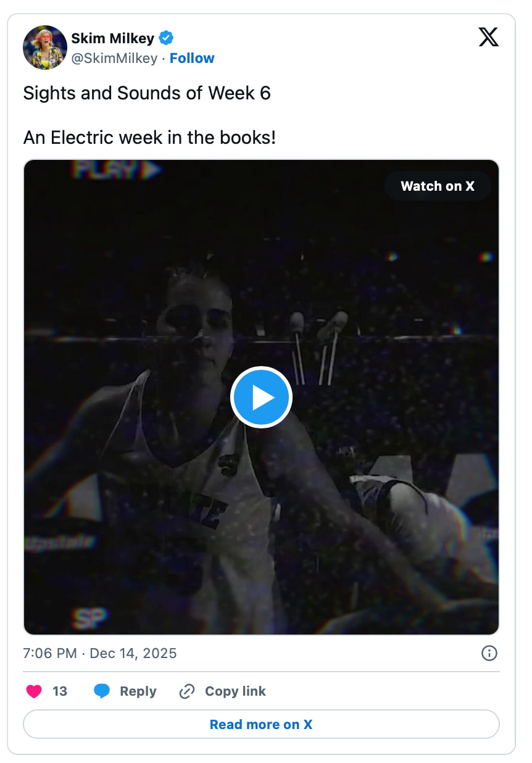Follow the SkimMilkey account
The image size is (532, 763).
point(192,58)
